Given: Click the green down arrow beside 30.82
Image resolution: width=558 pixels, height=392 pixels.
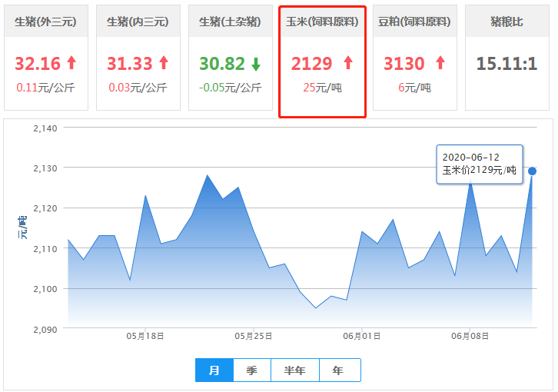Looking at the screenshot, I should (256, 63).
